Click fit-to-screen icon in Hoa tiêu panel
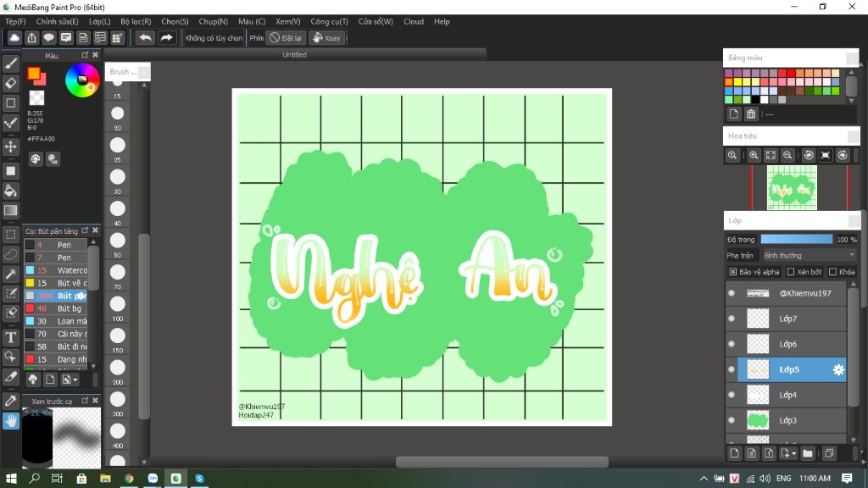This screenshot has height=488, width=868. [771, 156]
